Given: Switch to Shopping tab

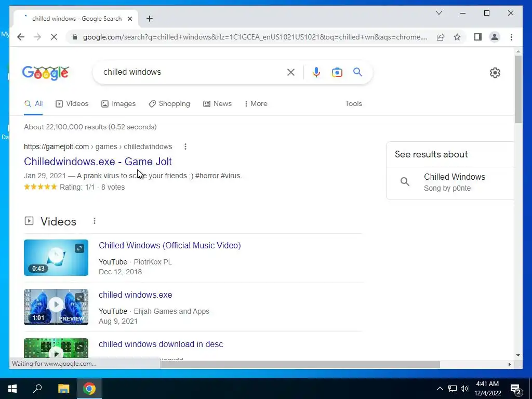Looking at the screenshot, I should pos(169,104).
